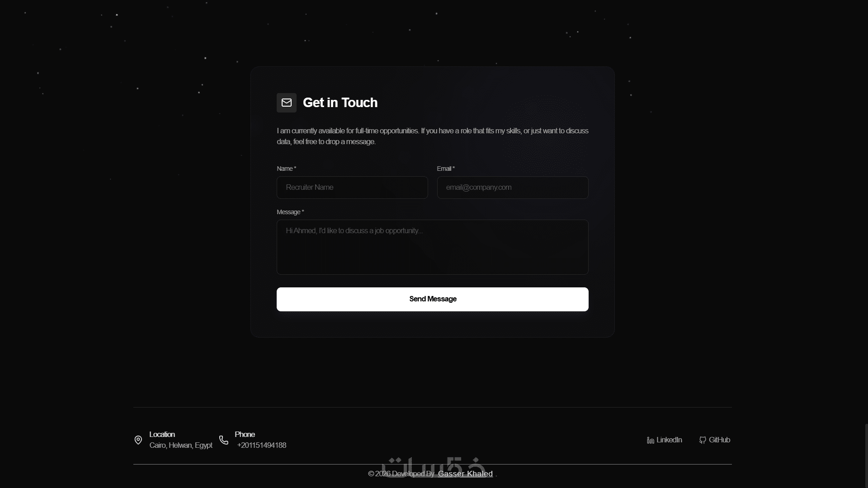Click the phone number +201151494188
This screenshot has height=488, width=868.
pos(261,445)
